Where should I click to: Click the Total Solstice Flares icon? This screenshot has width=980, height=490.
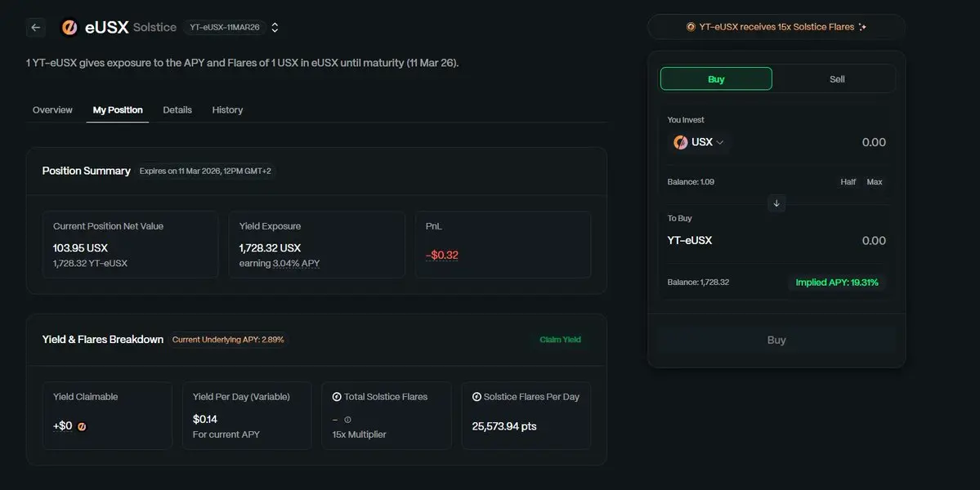pos(337,397)
